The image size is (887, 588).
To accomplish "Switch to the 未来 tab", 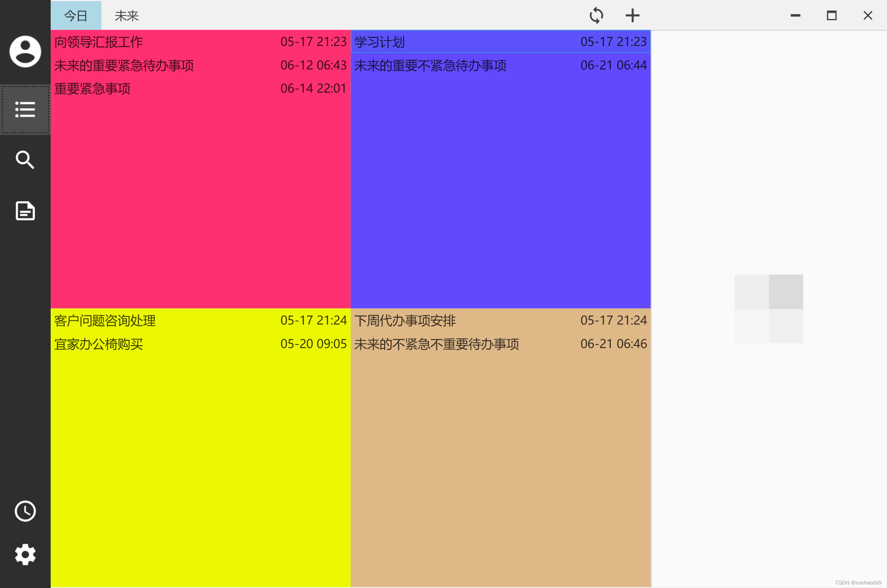I will coord(126,16).
